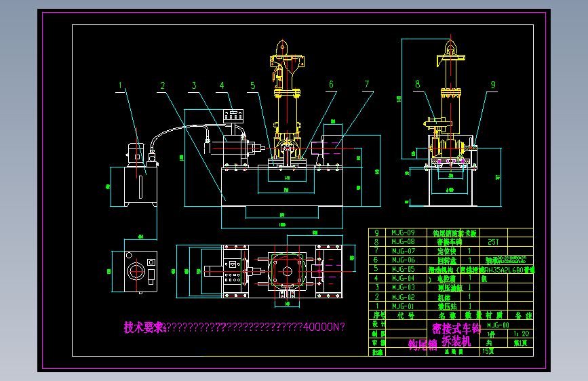Click the 密接式车钩 magenta title text

click(456, 329)
